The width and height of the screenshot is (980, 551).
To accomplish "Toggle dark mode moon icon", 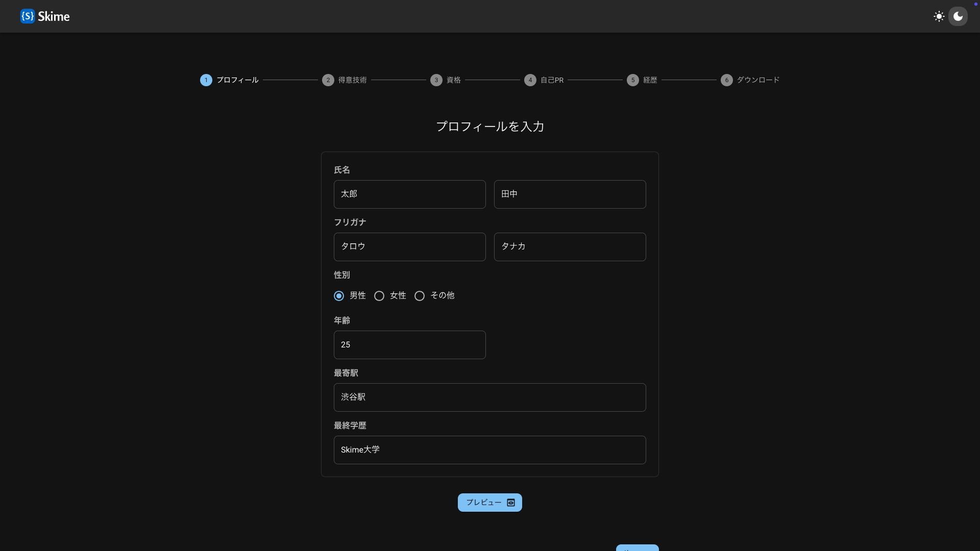I will pyautogui.click(x=958, y=16).
